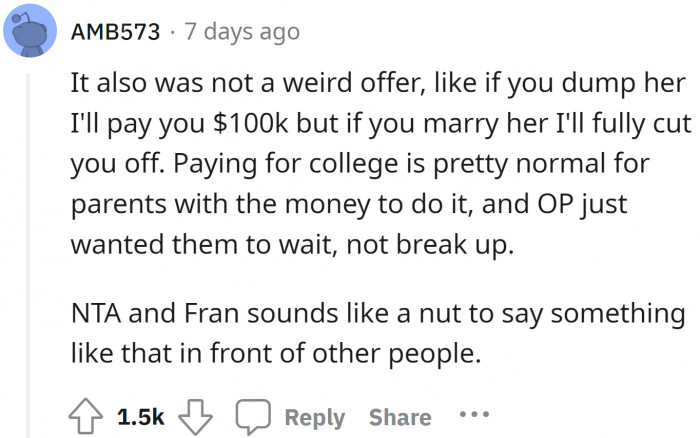
Task: Open the AMB573 username profile link
Action: [116, 32]
